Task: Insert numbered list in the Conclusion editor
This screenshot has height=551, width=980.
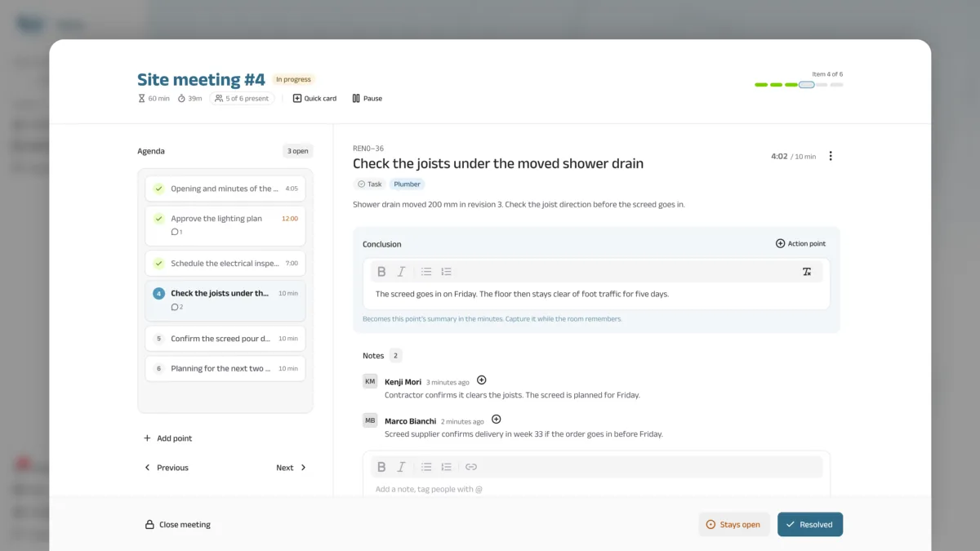Action: coord(446,272)
